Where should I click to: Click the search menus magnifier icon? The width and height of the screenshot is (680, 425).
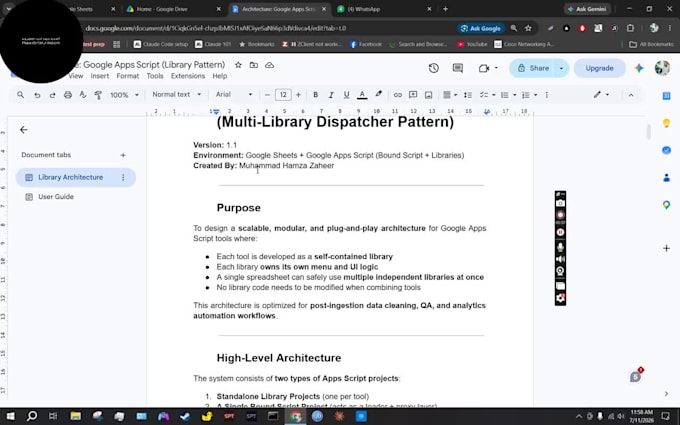(20, 95)
